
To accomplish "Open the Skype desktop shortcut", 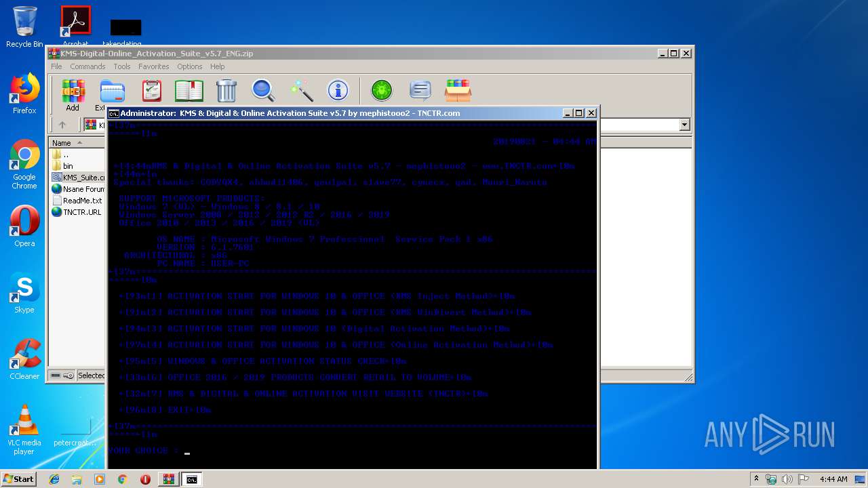I will [24, 293].
